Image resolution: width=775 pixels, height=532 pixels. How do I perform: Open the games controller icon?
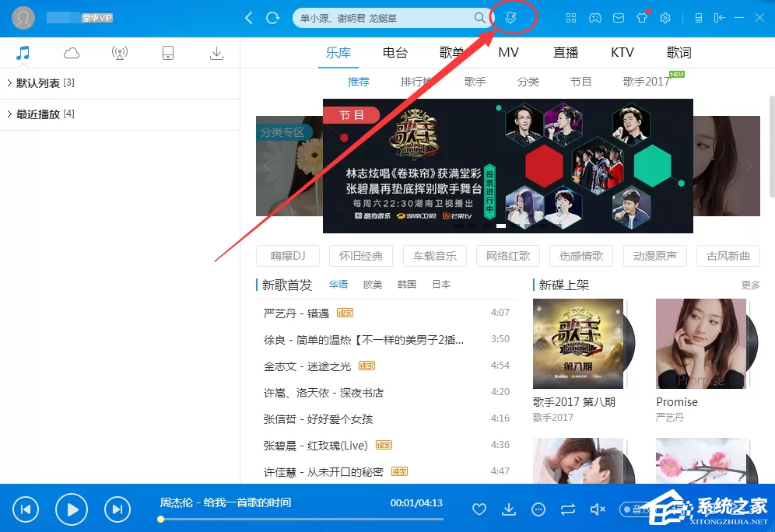(x=594, y=18)
